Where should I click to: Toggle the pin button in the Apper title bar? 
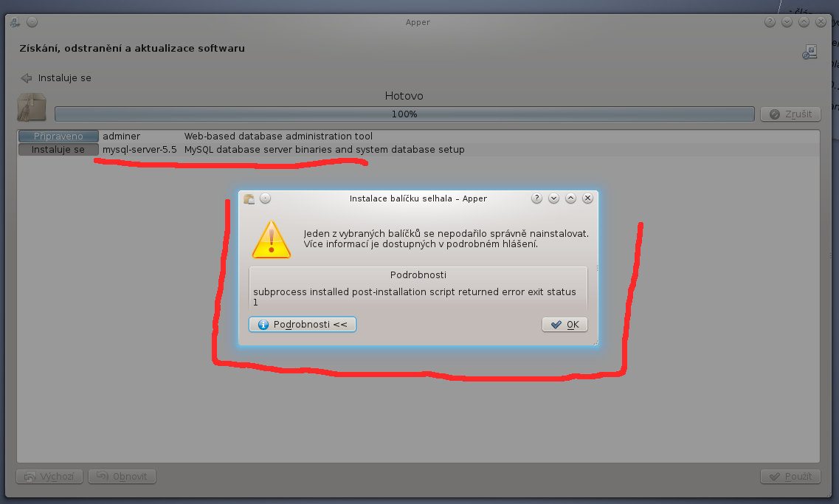(32, 22)
